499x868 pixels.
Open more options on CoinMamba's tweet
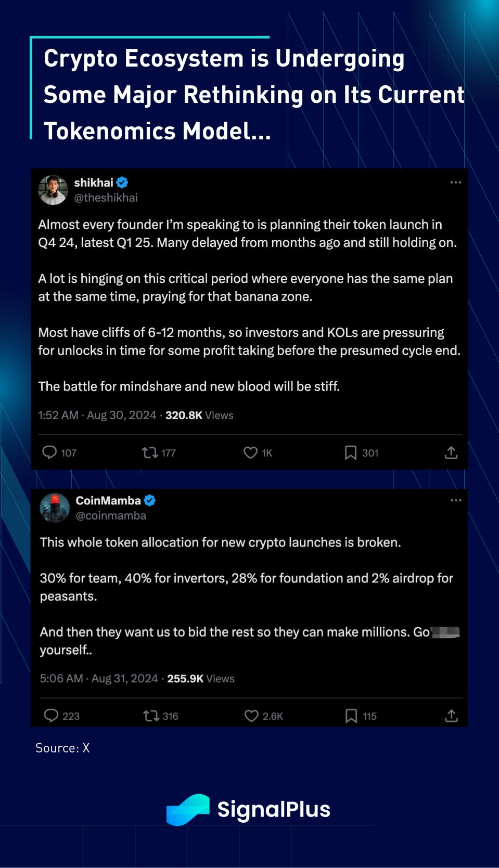[456, 500]
